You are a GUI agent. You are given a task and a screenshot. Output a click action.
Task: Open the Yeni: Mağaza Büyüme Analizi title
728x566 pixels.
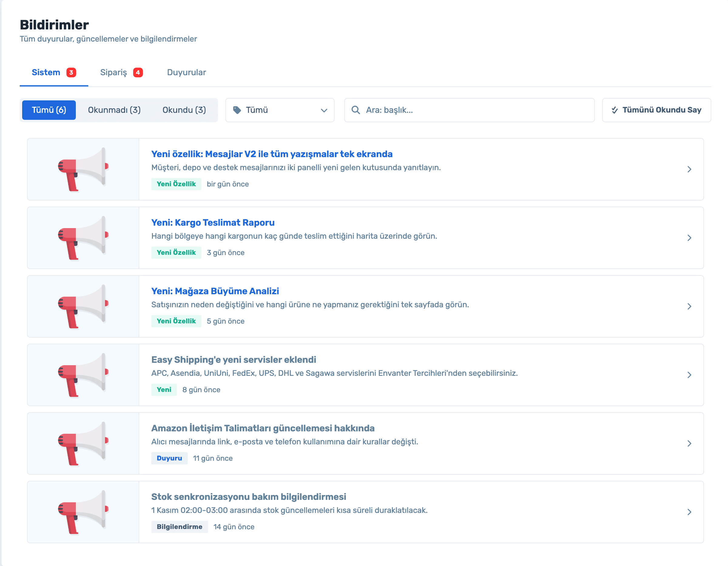pos(215,291)
